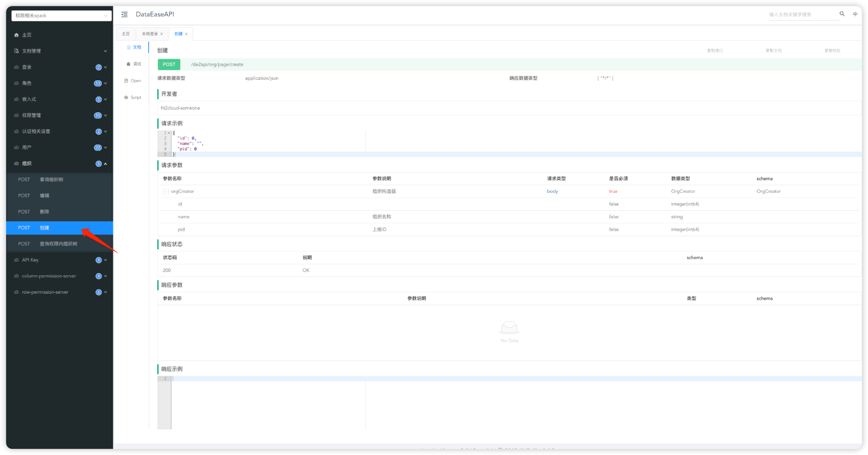The image size is (868, 455).
Task: Open POST 查询组织树 API
Action: click(60, 180)
